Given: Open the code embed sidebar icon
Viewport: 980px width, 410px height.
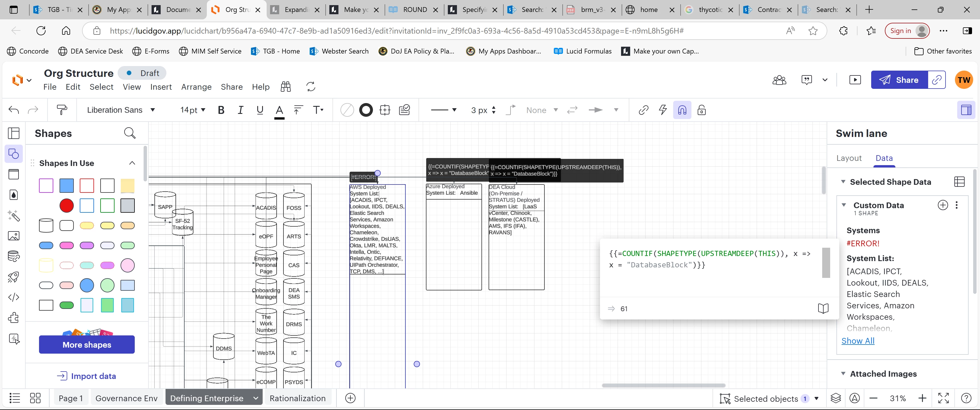Looking at the screenshot, I should tap(14, 298).
